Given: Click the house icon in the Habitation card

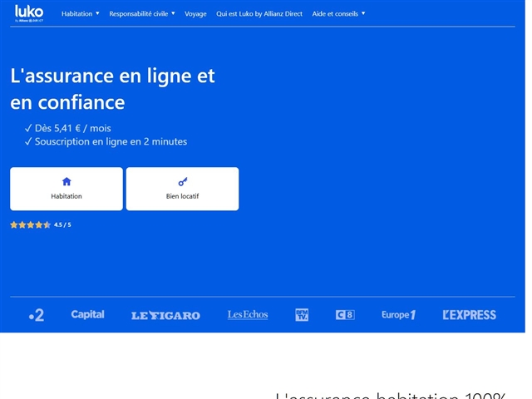Looking at the screenshot, I should pos(66,181).
